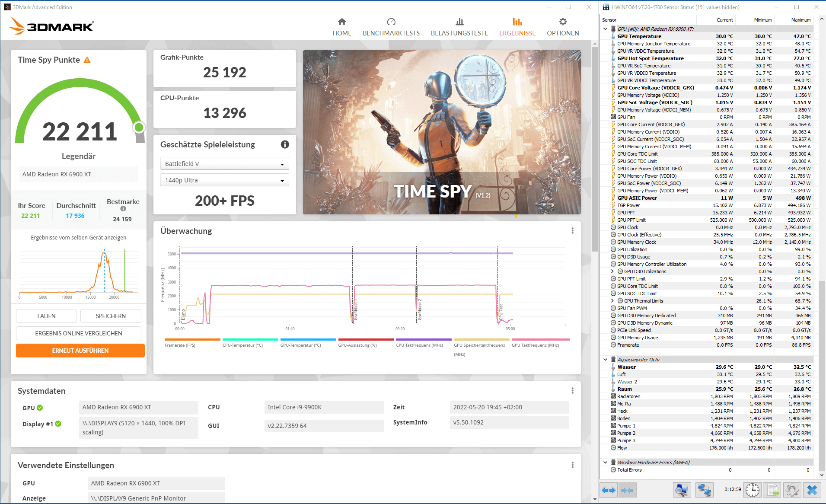826x504 pixels.
Task: Click HWiNFO networked computers icon
Action: [704, 490]
